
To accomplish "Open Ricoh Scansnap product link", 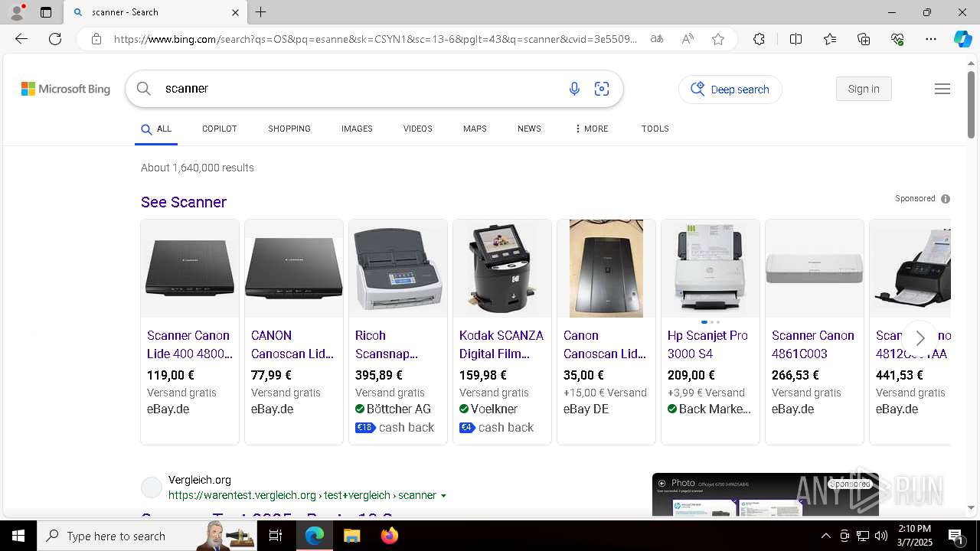I will pos(387,344).
